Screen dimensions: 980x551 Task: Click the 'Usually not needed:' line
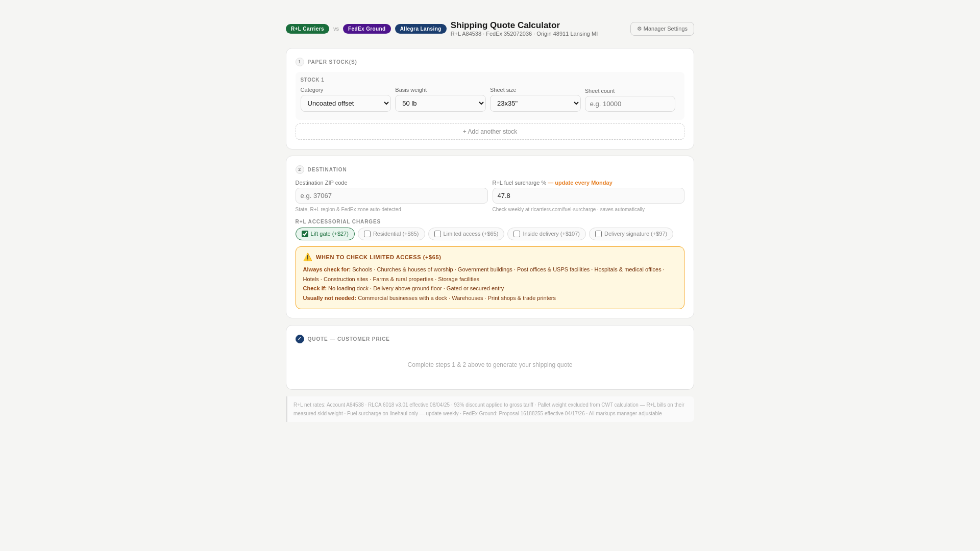pyautogui.click(x=429, y=298)
